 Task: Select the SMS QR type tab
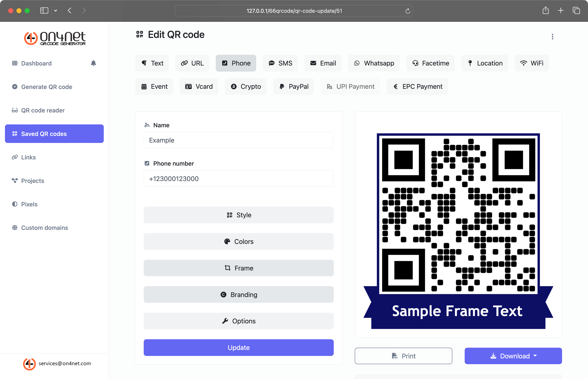[280, 63]
